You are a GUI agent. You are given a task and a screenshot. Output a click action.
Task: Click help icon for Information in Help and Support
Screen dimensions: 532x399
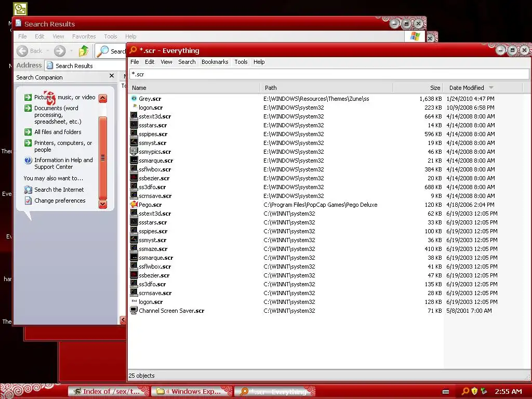(x=28, y=160)
